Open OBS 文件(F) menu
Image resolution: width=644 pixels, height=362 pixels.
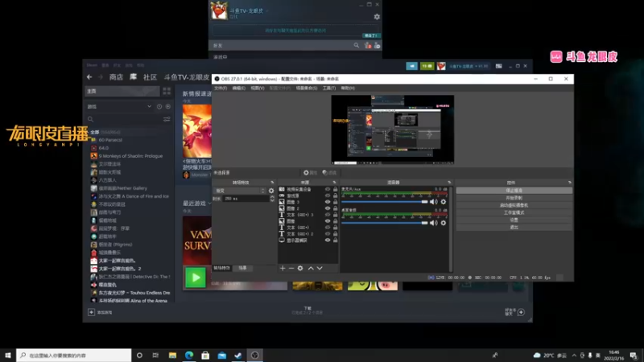[x=221, y=88]
